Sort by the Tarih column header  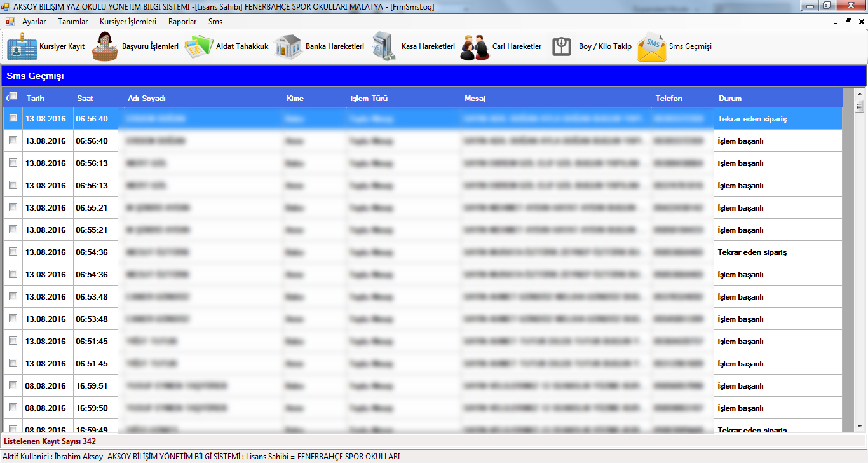(x=36, y=99)
